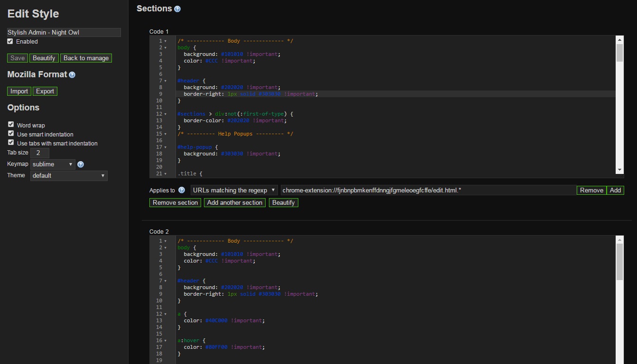Click Add another section button
Viewport: 637px width, 364px height.
pos(235,203)
